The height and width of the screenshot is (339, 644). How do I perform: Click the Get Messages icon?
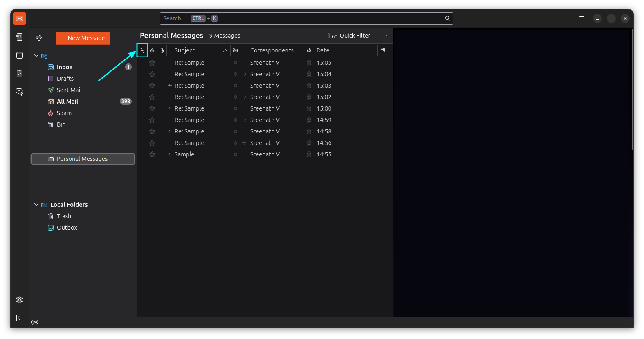coord(39,38)
